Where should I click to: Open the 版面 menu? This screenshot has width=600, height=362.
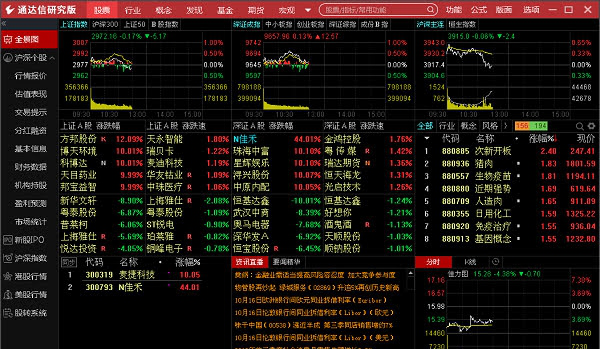(504, 10)
